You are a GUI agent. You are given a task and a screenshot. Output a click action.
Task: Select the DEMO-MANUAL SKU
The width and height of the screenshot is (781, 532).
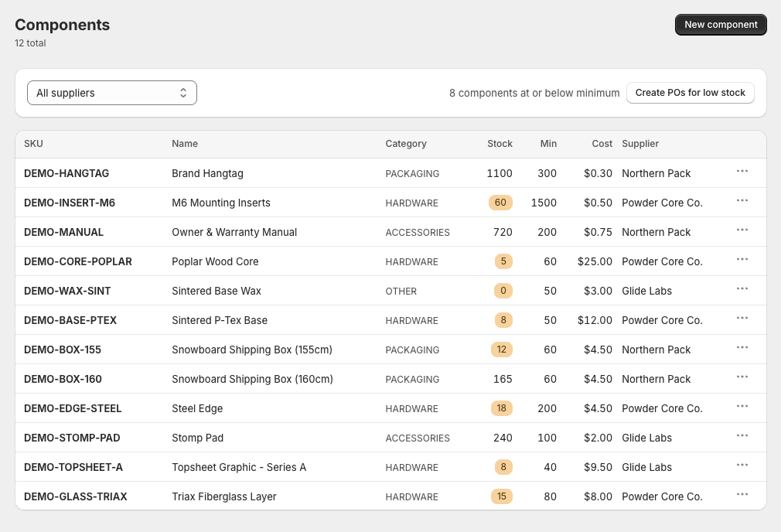tap(63, 232)
